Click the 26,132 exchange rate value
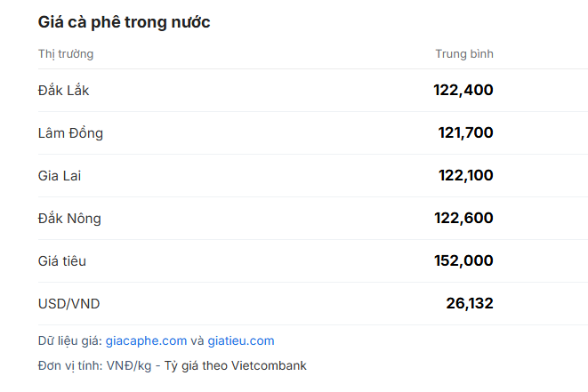588x392 pixels. 470,304
